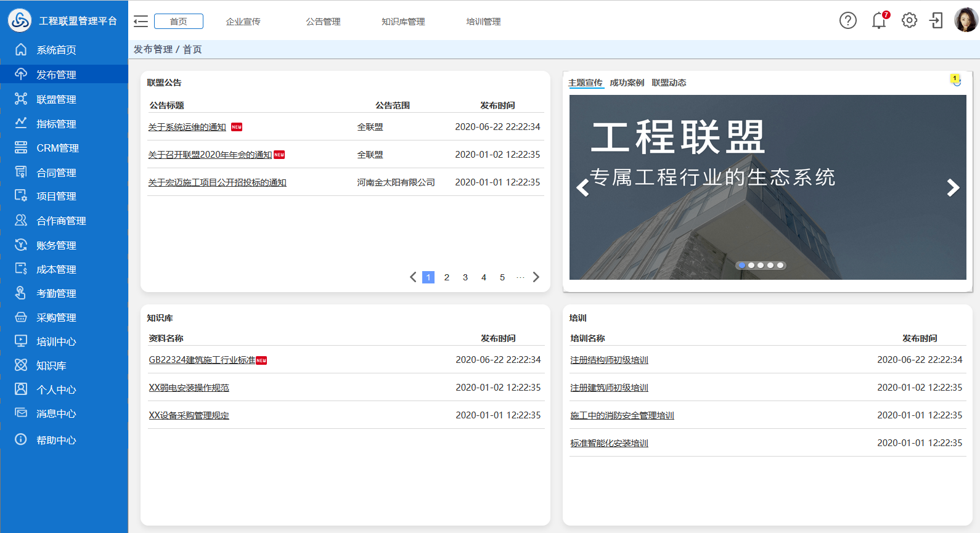Show previous banner slide arrow
This screenshot has height=533, width=980.
[582, 187]
